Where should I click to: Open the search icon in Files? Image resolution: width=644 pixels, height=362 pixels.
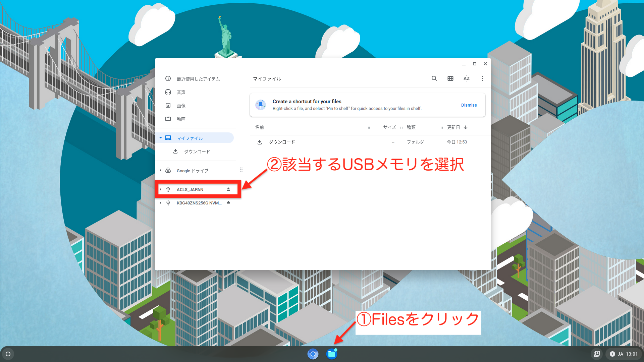point(434,78)
